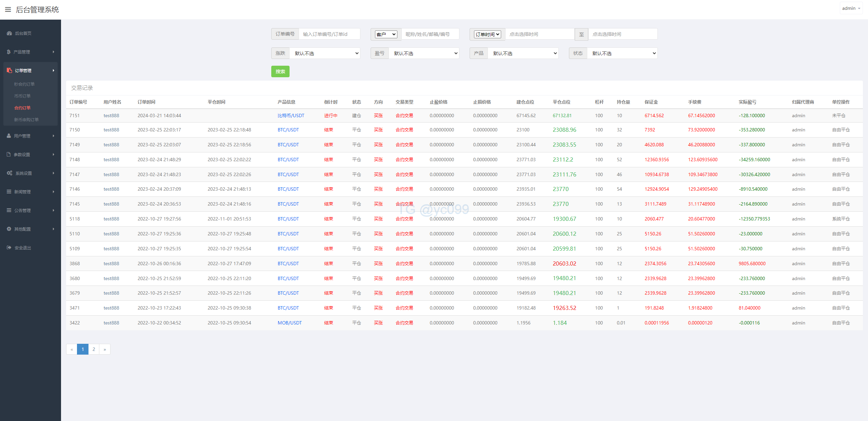The image size is (868, 421).
Task: Click the hamburger menu icon
Action: (8, 9)
